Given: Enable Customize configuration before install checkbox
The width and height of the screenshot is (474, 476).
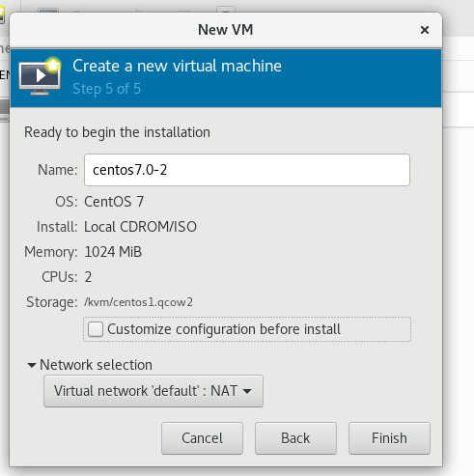Looking at the screenshot, I should click(x=96, y=329).
